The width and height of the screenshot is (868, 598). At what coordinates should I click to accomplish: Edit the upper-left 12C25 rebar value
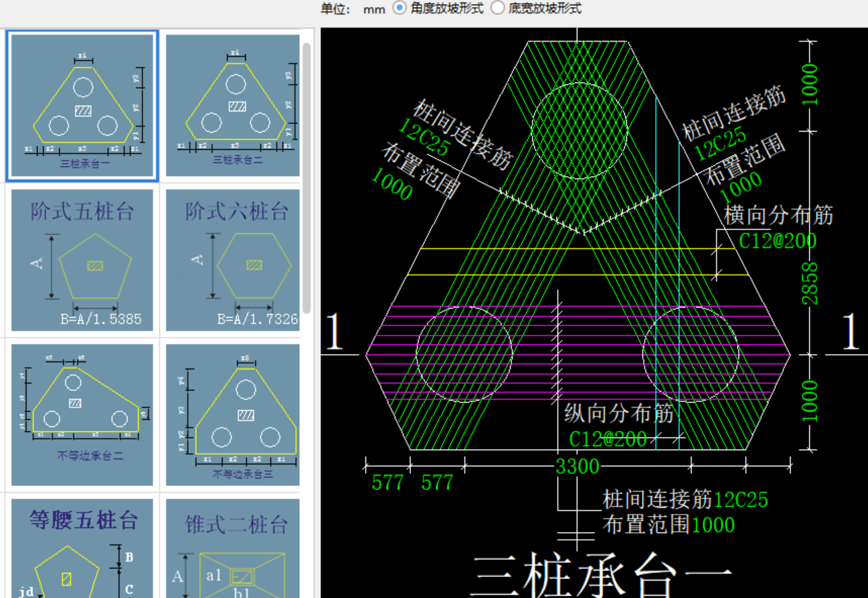click(424, 137)
